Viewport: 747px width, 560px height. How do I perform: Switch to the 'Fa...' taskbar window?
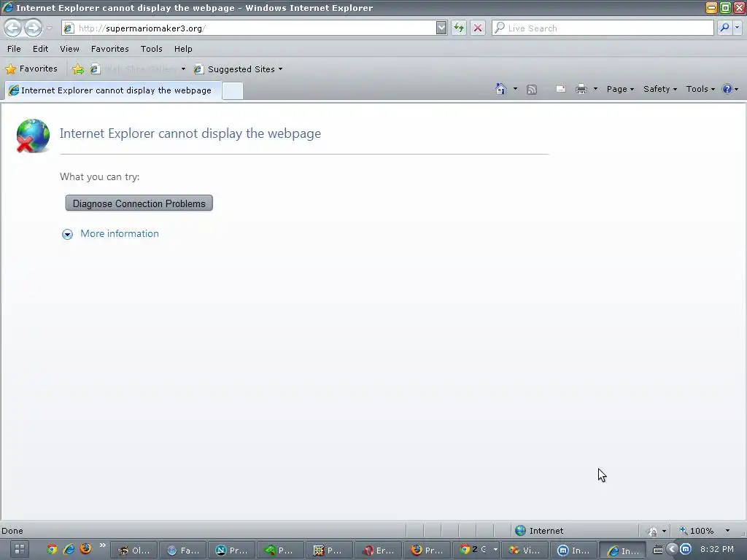(183, 550)
